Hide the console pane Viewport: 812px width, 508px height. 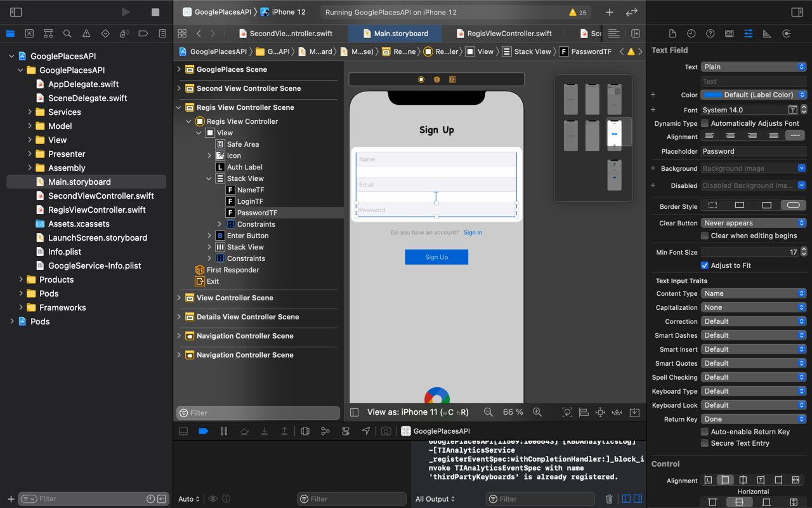[x=638, y=499]
